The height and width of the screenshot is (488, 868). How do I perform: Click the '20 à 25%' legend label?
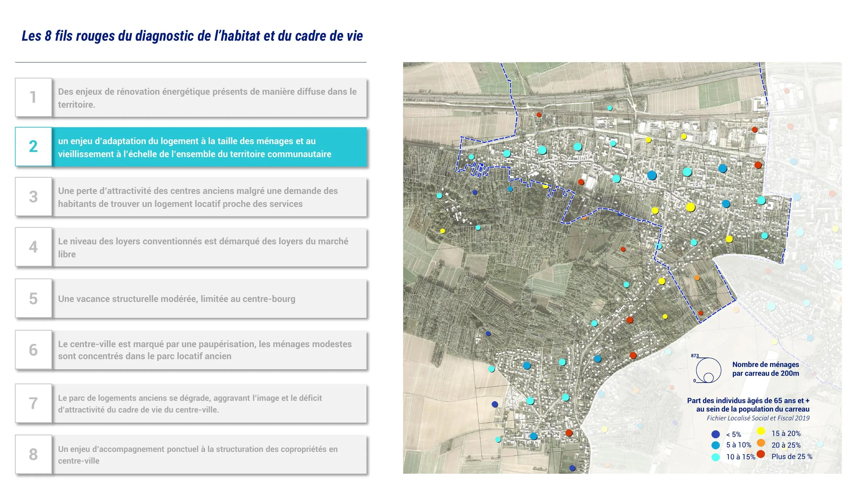pyautogui.click(x=786, y=445)
